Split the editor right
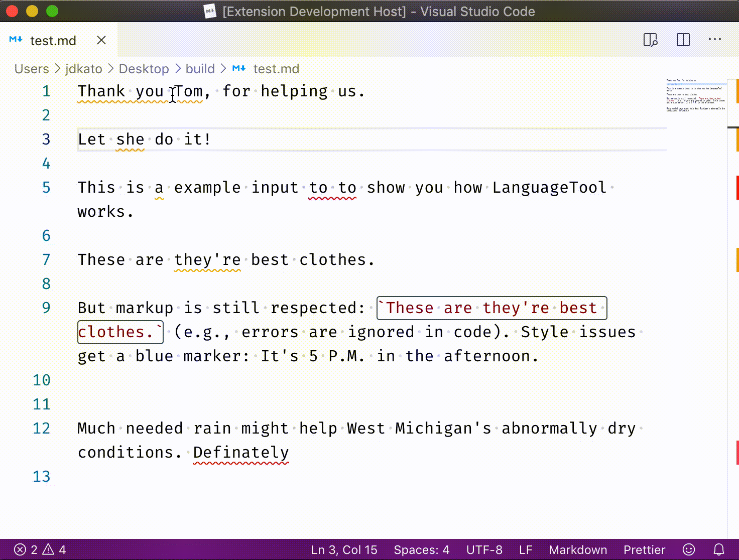This screenshot has width=739, height=560. click(683, 40)
